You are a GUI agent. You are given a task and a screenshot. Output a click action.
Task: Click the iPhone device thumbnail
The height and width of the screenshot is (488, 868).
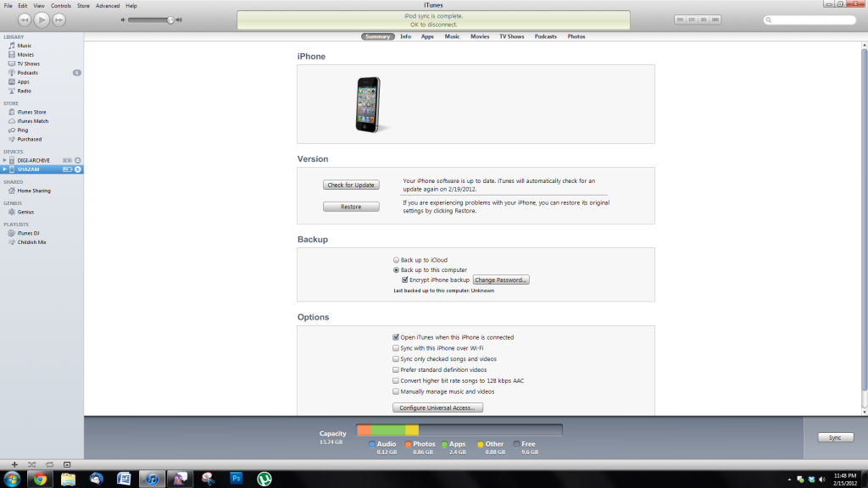pos(368,104)
